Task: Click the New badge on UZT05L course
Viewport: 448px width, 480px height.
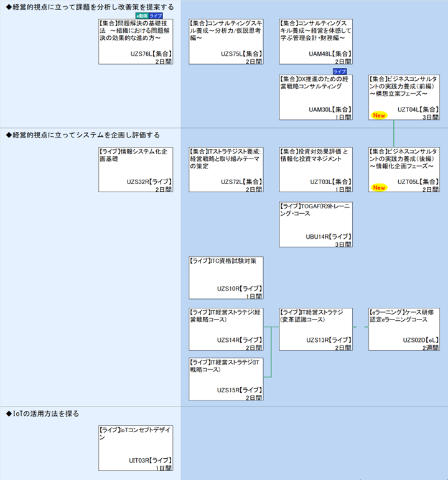Action: tap(379, 188)
